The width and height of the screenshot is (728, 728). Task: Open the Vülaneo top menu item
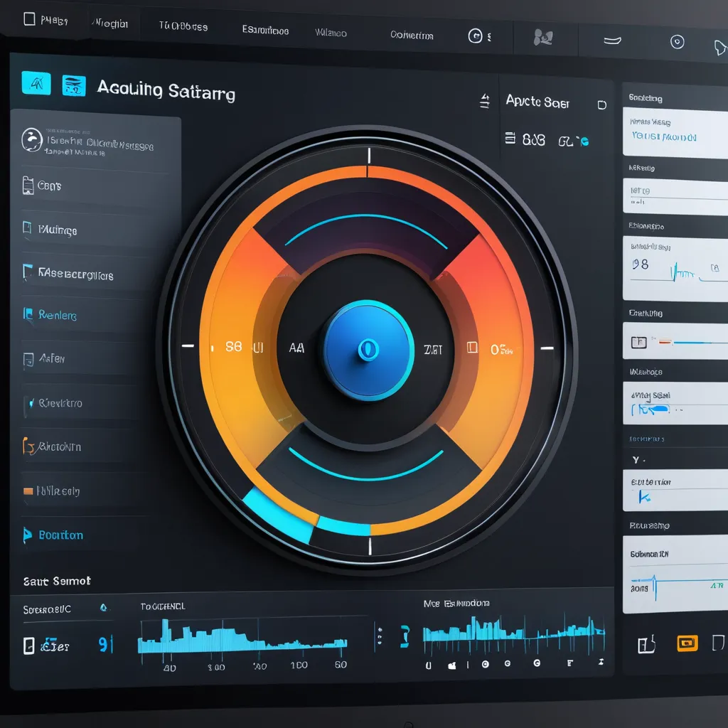pos(331,33)
